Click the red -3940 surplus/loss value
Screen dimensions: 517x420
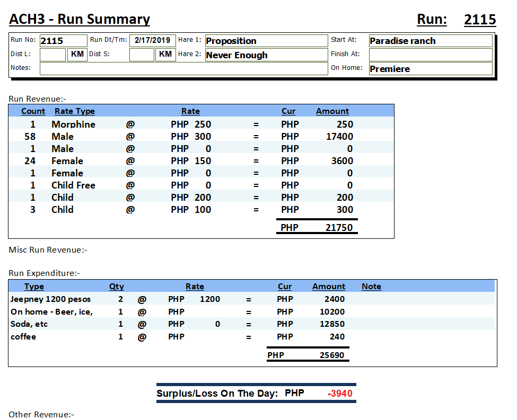click(x=340, y=394)
